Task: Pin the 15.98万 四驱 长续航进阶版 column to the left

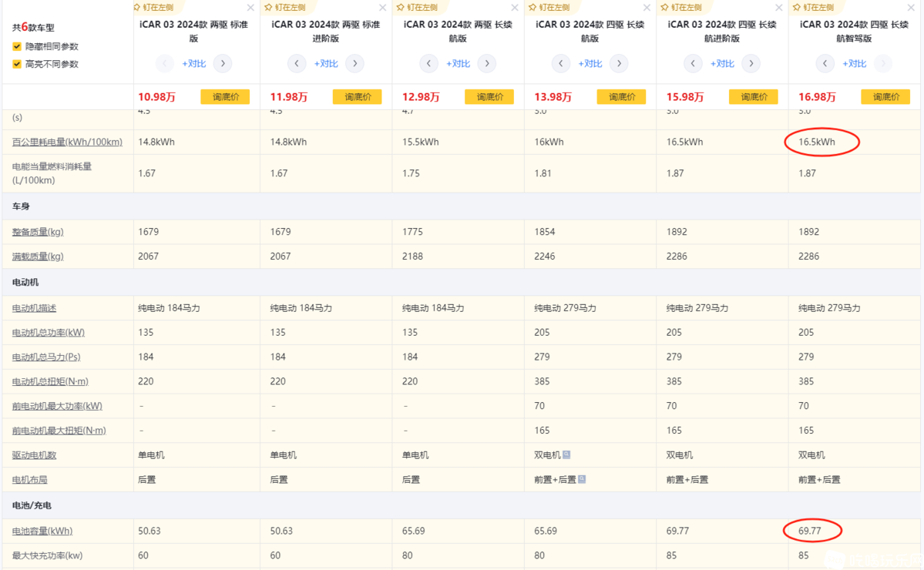Action: coord(681,7)
